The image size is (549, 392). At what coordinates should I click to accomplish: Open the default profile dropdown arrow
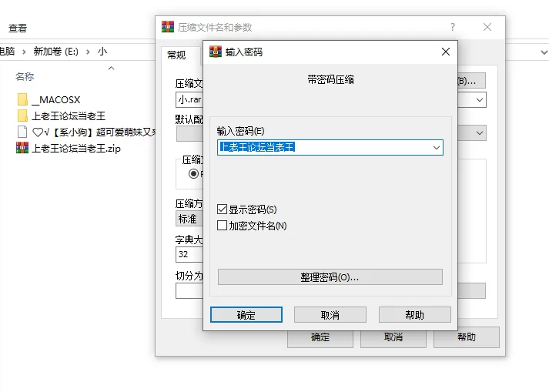(x=480, y=133)
